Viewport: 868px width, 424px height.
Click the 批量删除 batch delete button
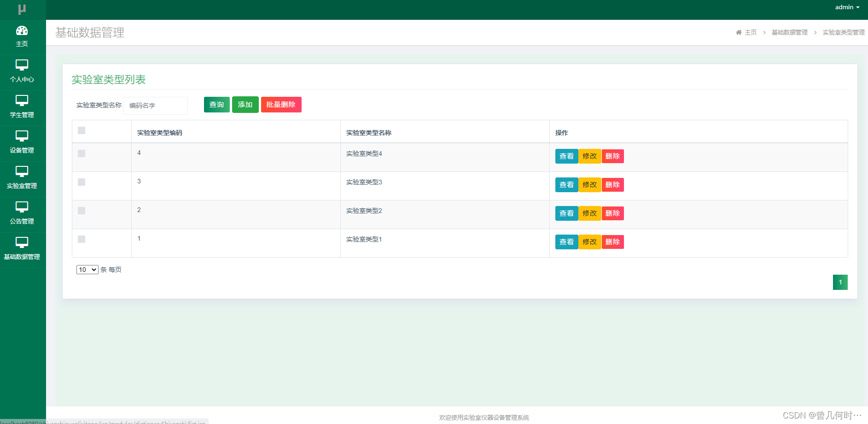281,105
